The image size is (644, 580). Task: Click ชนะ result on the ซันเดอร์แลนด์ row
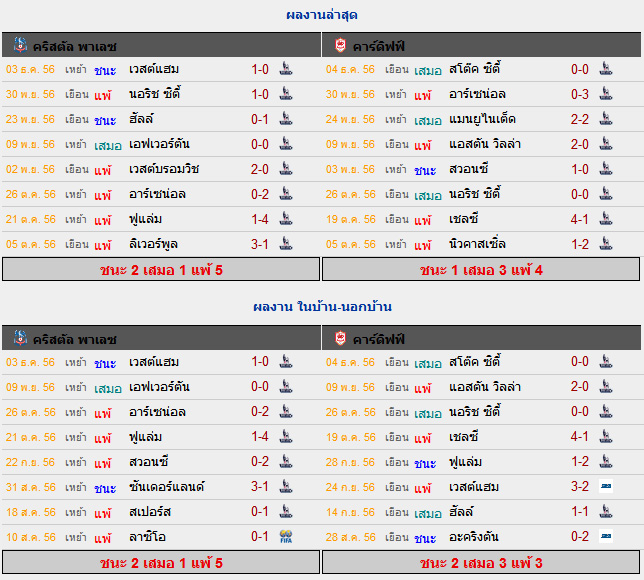pyautogui.click(x=105, y=488)
